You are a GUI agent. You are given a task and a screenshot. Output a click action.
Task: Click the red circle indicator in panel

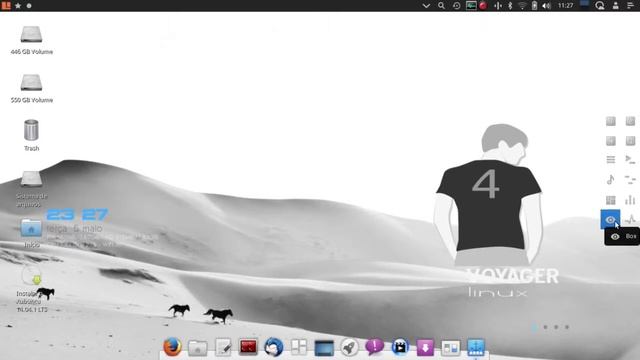483,6
